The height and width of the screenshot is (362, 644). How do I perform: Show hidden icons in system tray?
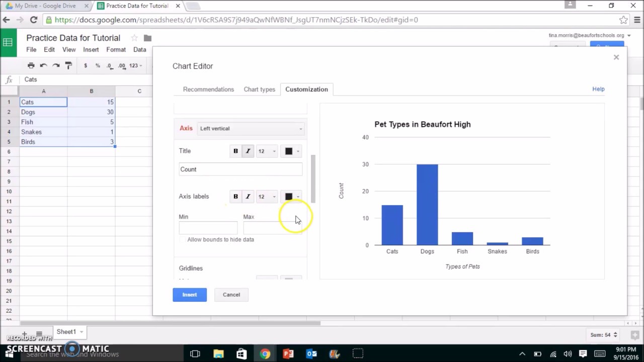tap(522, 354)
